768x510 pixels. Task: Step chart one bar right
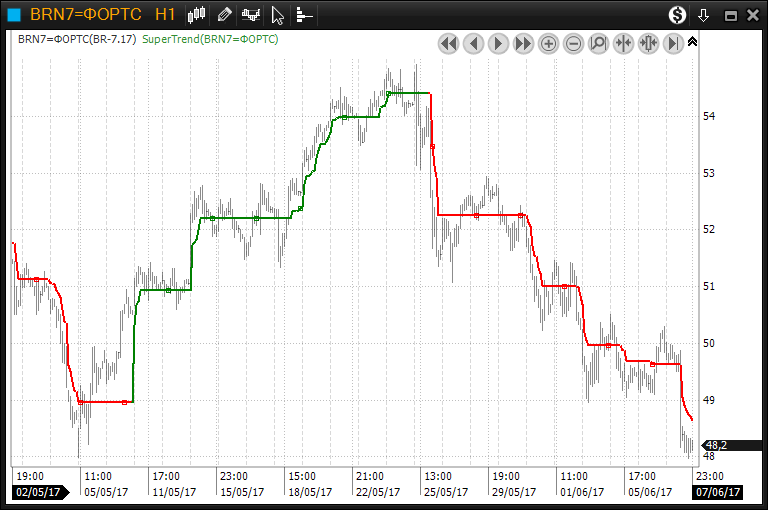[498, 43]
